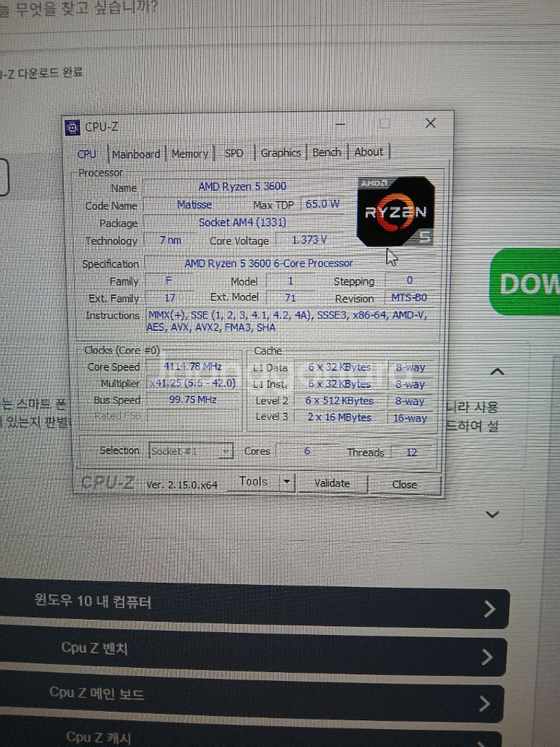
Task: Open the 윈도우 10 내 컴퓨터 link
Action: [x=253, y=603]
